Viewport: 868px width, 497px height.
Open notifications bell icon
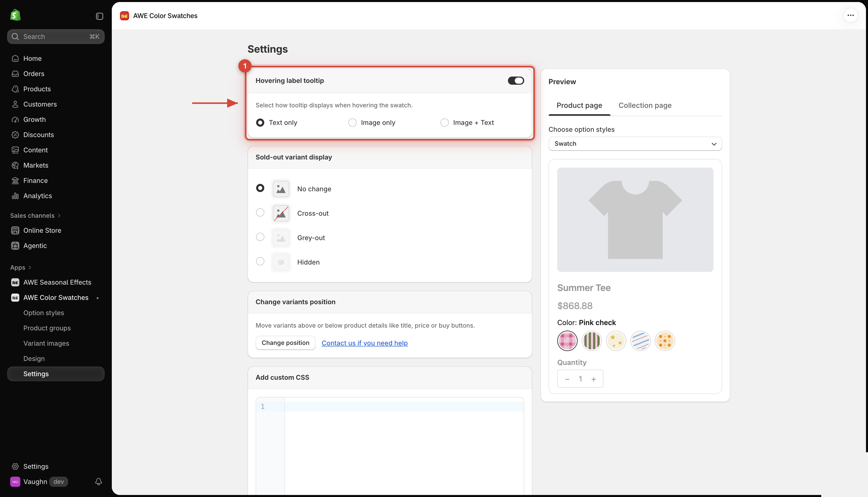[99, 482]
